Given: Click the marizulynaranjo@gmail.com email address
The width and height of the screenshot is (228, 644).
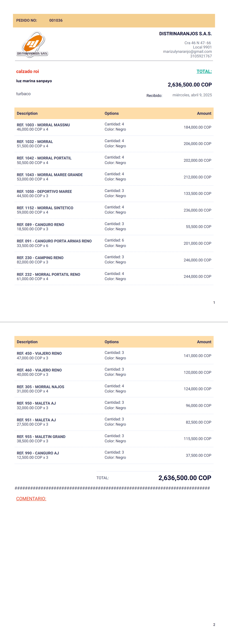Looking at the screenshot, I should (187, 51).
